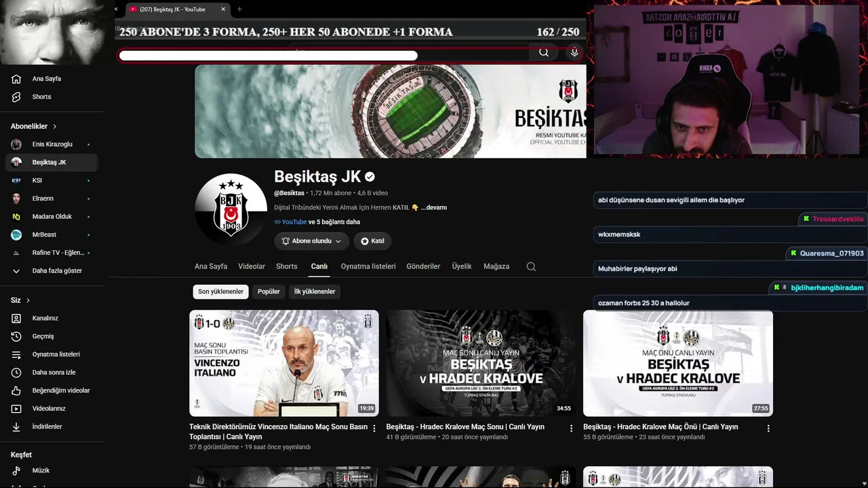Open Oynatma listeleri sidebar icon
Viewport: 868px width, 488px height.
16,354
